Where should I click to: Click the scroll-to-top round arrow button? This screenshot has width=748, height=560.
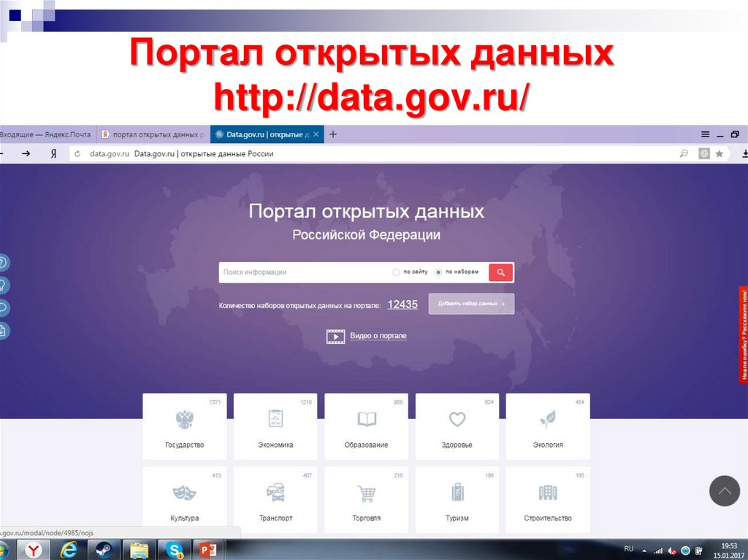(724, 491)
